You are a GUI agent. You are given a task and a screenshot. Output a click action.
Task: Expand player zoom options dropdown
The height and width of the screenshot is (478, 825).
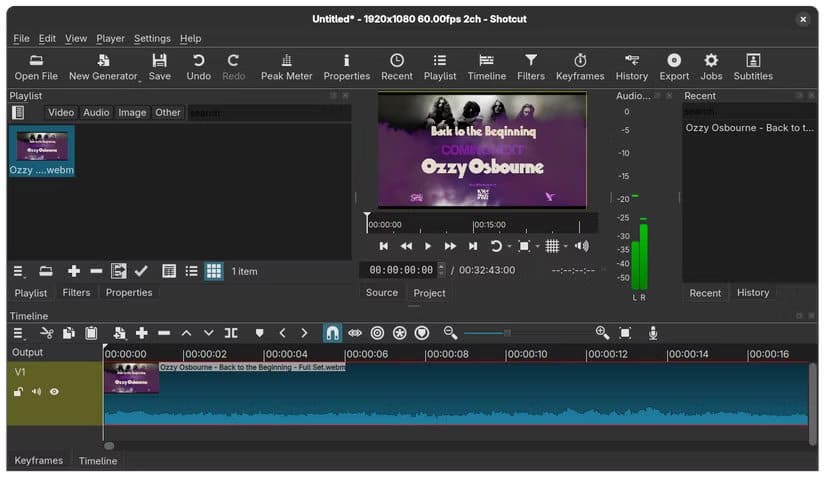point(537,246)
